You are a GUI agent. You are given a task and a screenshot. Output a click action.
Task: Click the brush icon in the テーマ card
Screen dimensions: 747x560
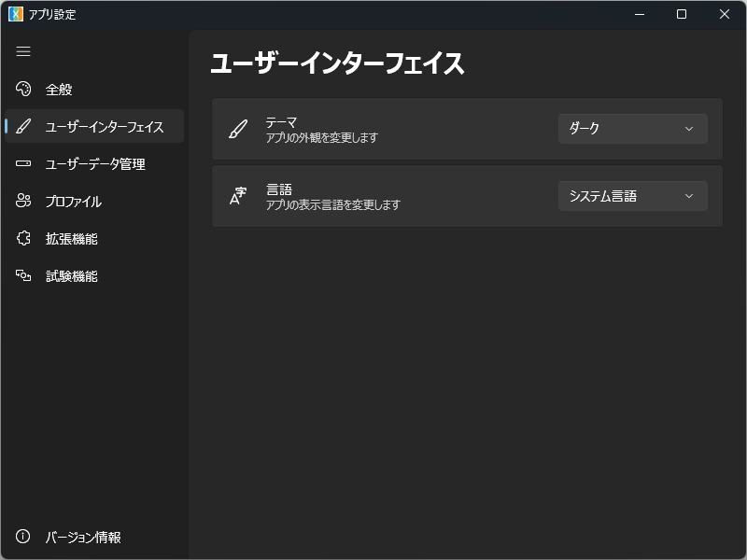pos(238,129)
